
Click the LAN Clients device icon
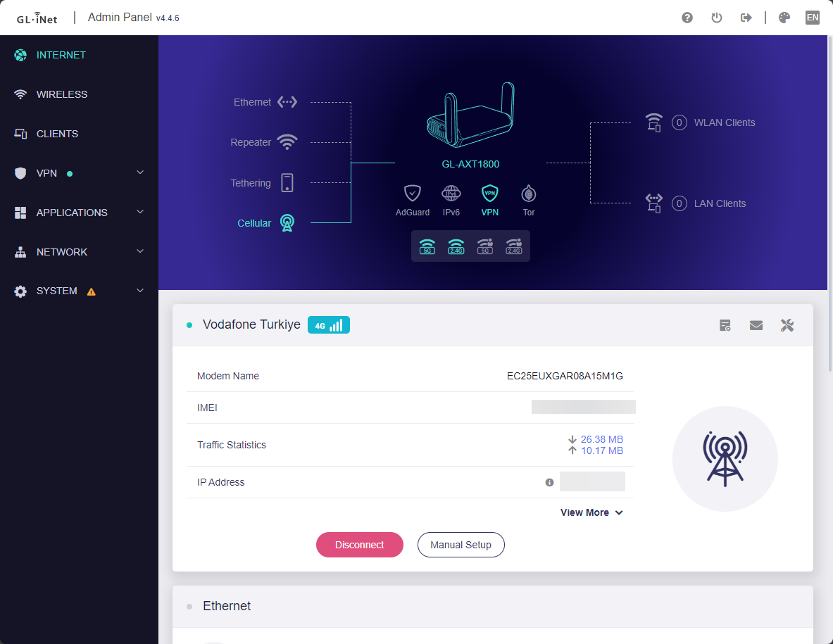coord(654,203)
